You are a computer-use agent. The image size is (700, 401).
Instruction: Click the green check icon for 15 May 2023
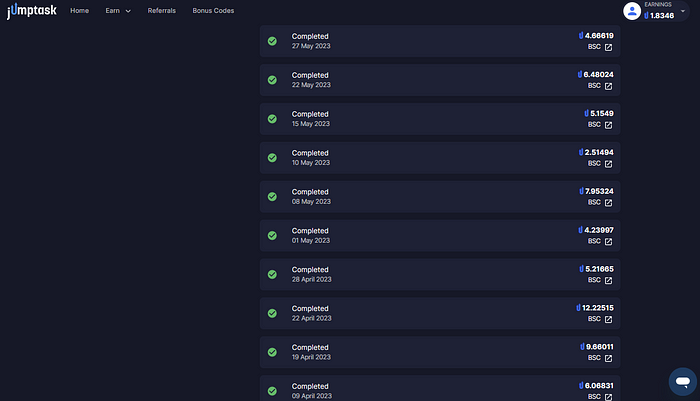pos(272,119)
